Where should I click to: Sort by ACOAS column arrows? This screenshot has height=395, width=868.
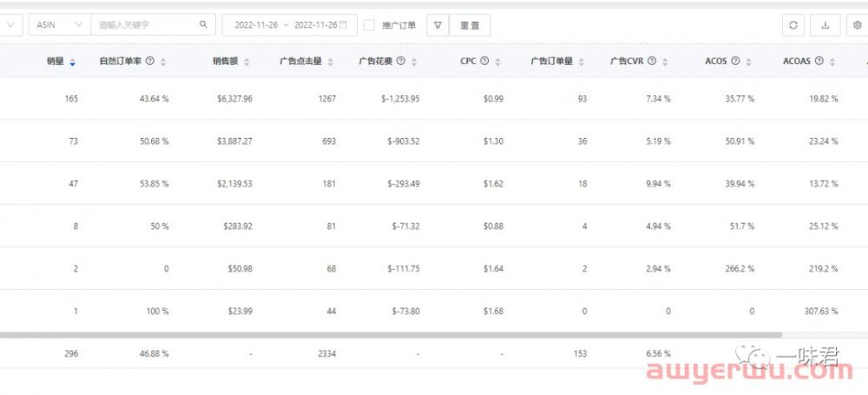[832, 62]
